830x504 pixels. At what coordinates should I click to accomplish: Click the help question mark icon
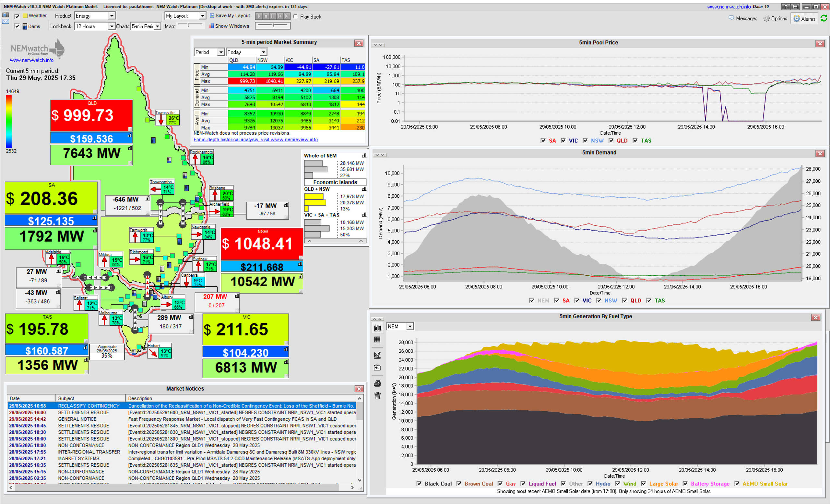point(786,7)
